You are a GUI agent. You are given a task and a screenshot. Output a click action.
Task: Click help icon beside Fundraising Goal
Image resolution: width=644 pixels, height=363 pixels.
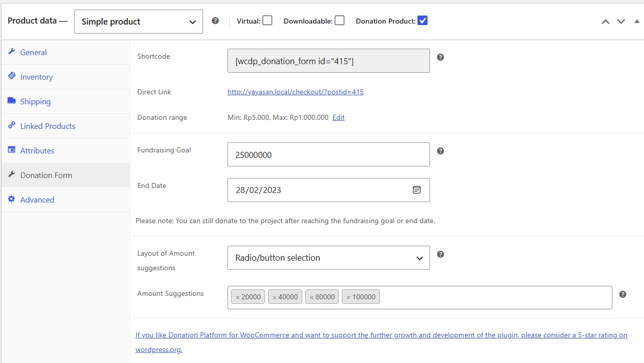441,151
